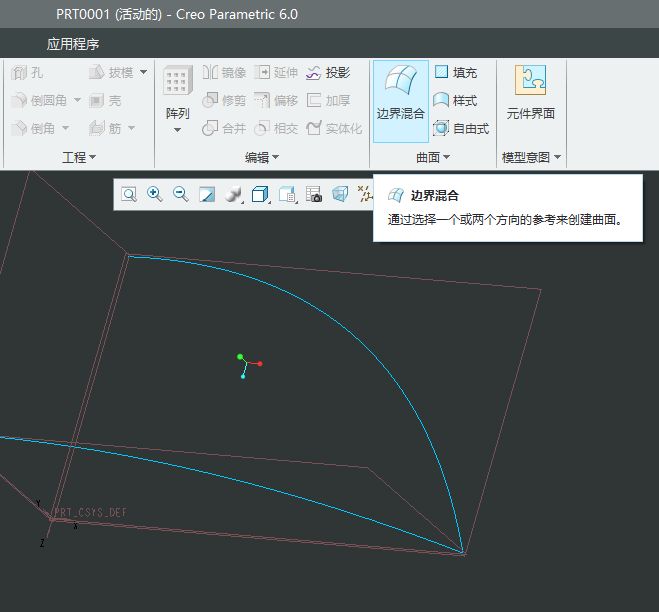Screen dimensions: 659x612
Task: Select the PRT_CSYS_DEF coordinate system label
Action: point(90,512)
